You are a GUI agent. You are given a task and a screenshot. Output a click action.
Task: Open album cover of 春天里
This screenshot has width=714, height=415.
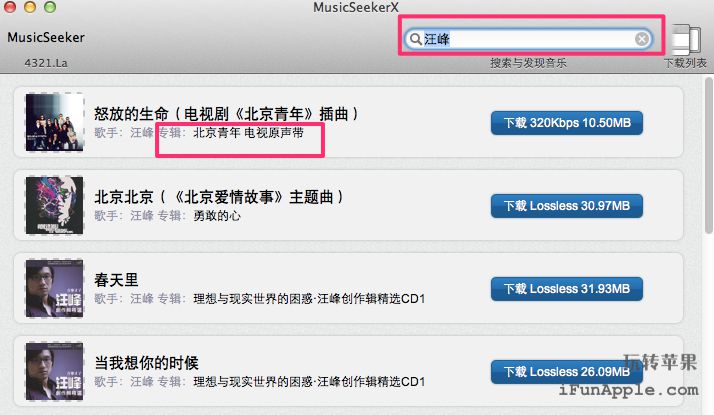(54, 288)
